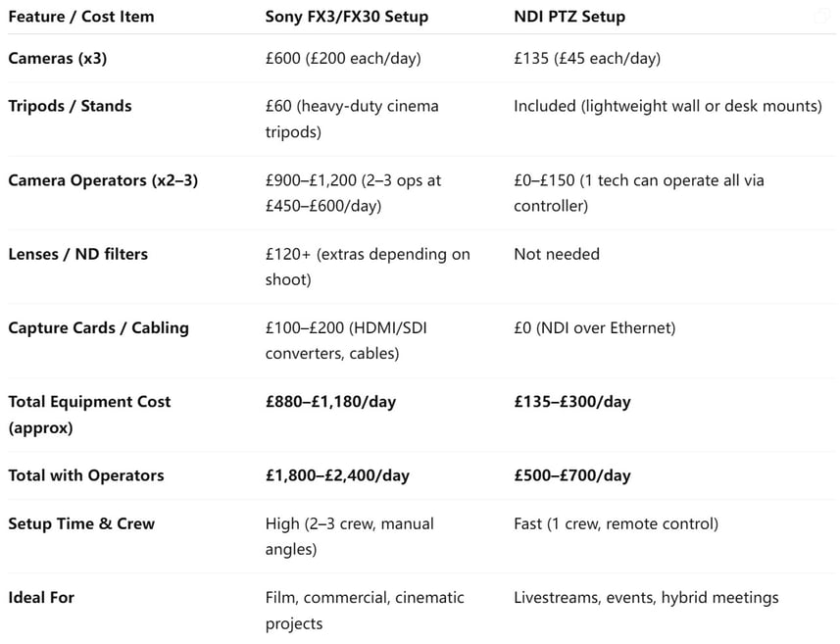Select the 'Sony FX3/FX30 Setup' column header
Viewport: 840px width, 644px height.
[x=347, y=17]
